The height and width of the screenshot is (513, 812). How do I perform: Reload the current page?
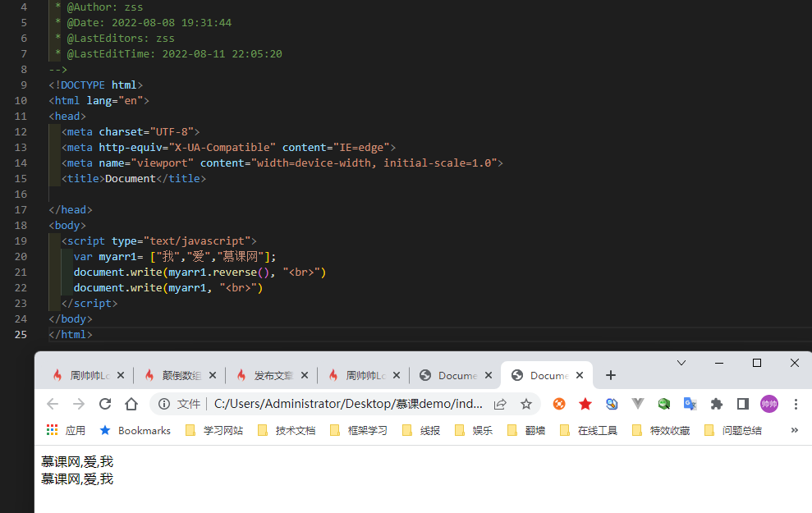105,404
